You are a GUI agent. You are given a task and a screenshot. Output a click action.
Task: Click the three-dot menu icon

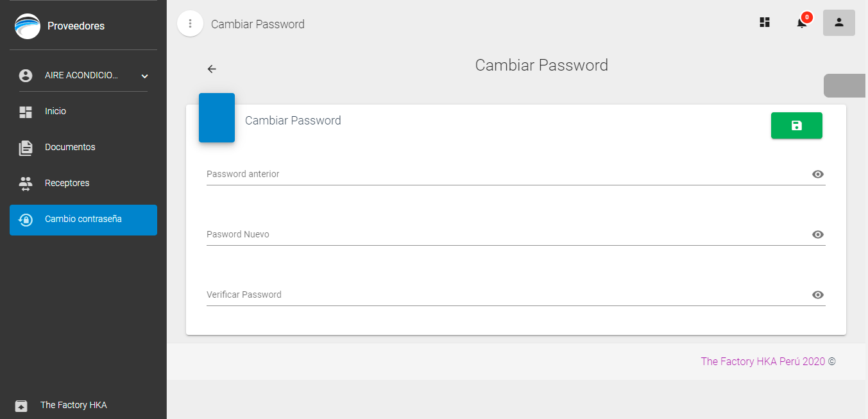[190, 24]
